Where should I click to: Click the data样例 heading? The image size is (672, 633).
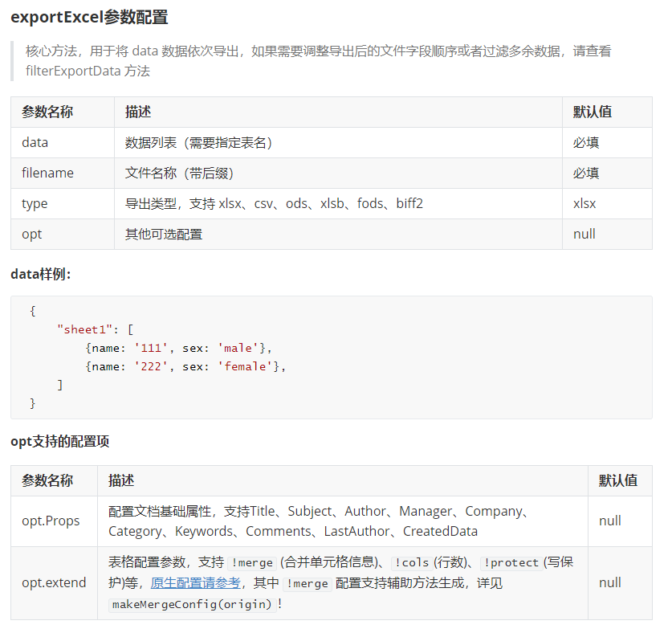point(41,274)
